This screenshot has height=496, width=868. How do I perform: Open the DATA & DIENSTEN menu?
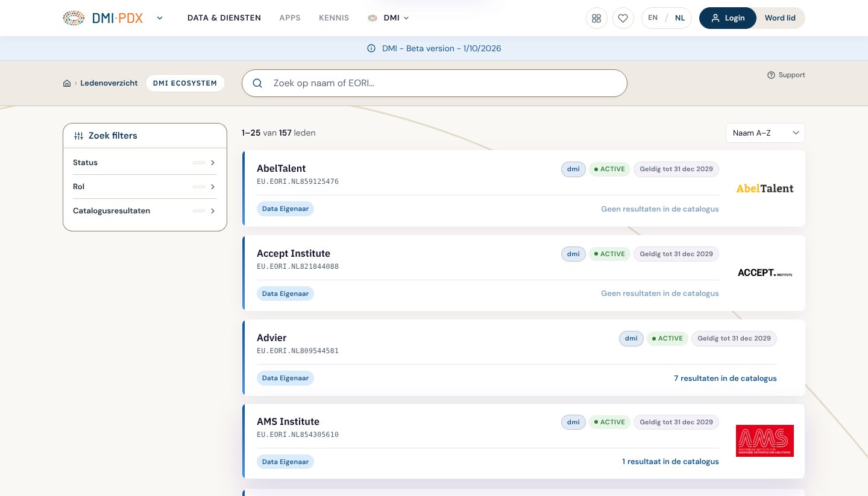[x=224, y=18]
